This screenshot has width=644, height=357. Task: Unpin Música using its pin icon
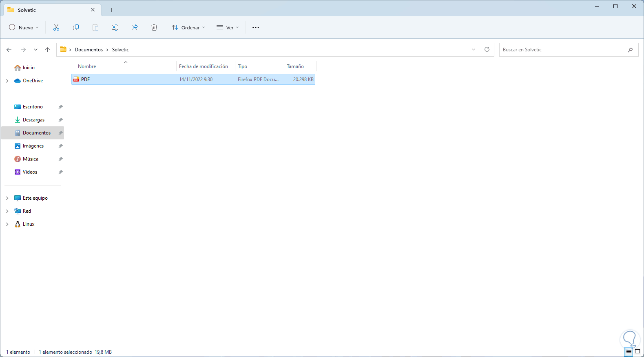(x=60, y=159)
